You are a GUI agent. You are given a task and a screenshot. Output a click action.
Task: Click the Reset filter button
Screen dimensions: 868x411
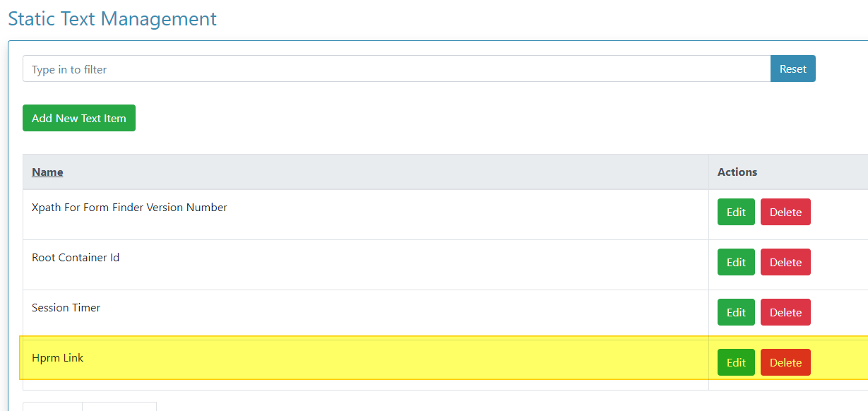click(x=792, y=69)
